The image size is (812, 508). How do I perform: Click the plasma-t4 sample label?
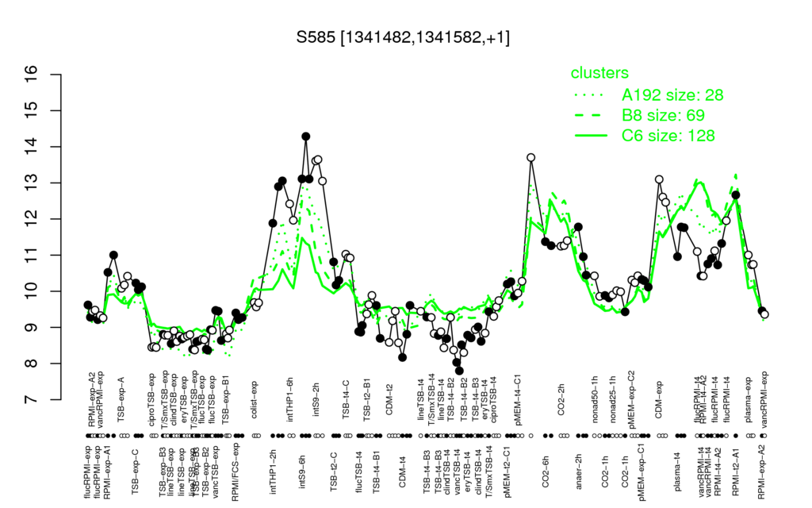tap(678, 470)
